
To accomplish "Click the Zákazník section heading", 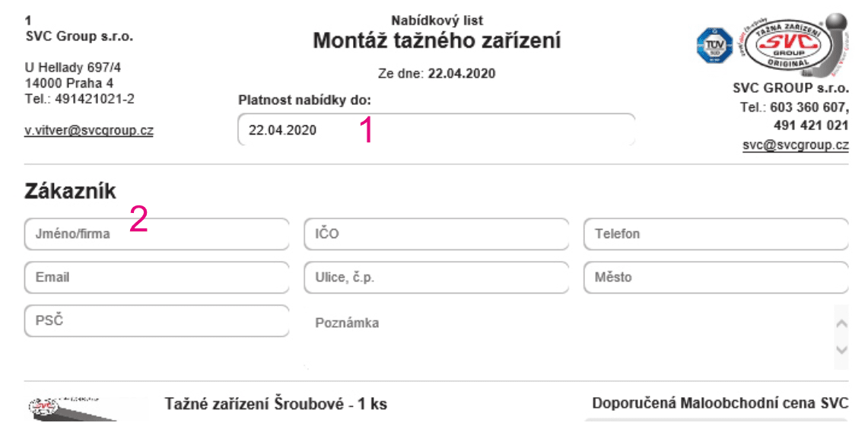I will [x=71, y=192].
